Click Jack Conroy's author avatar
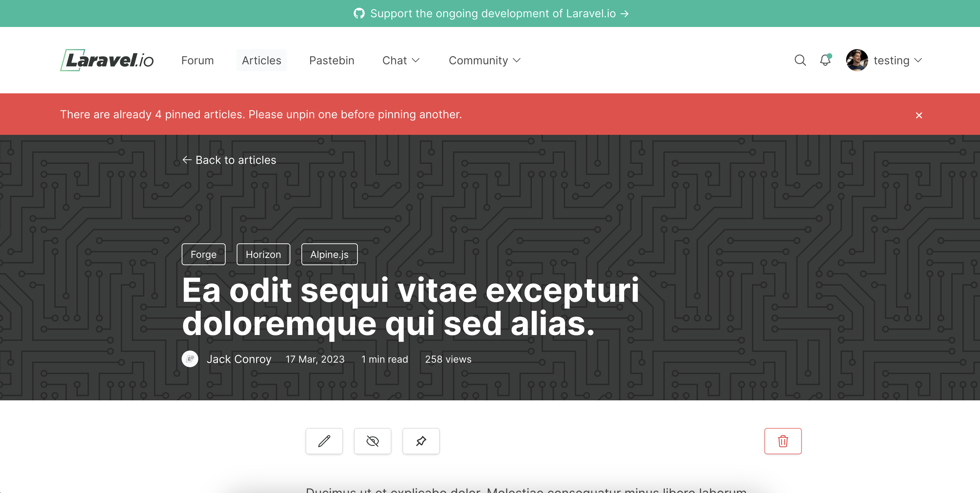 click(190, 359)
